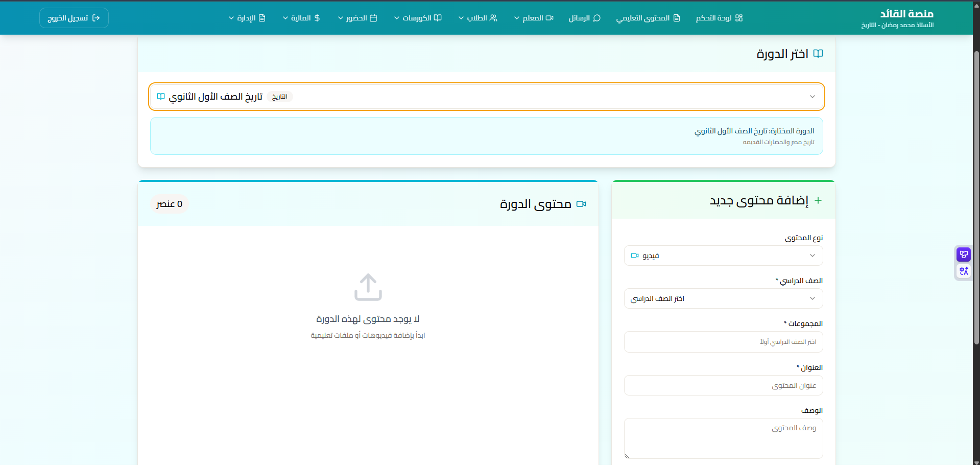Click the green plus icon beside إضافة محتوى جديد

[x=818, y=200]
